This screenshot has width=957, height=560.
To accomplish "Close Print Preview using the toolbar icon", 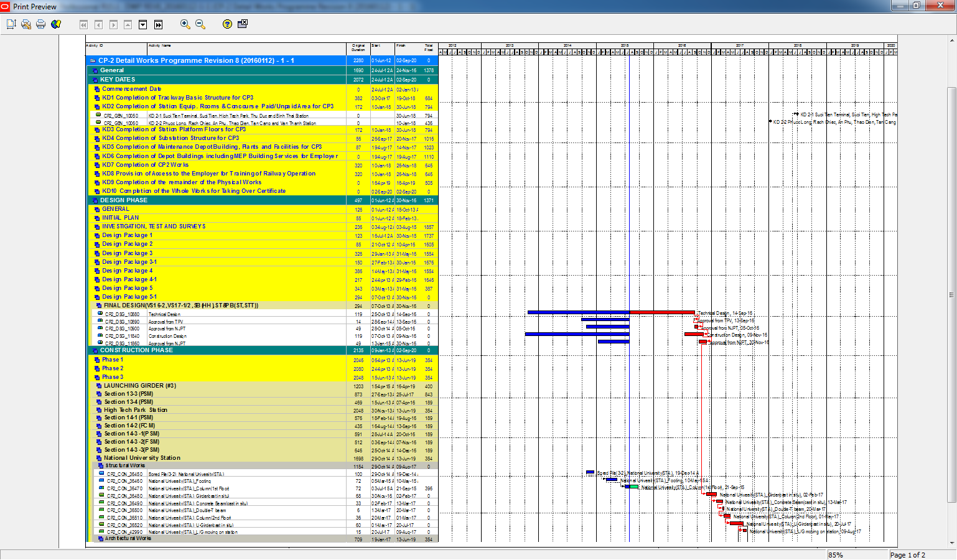I will 243,24.
